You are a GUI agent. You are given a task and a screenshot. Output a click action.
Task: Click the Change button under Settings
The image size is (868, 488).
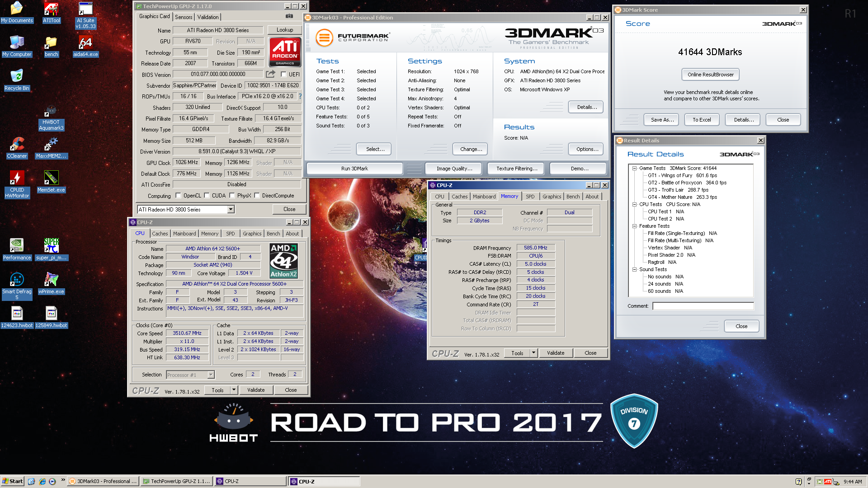tap(471, 149)
